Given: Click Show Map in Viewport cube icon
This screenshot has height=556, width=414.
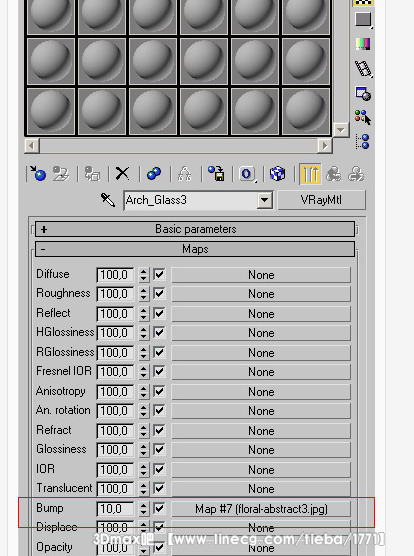Looking at the screenshot, I should [x=277, y=174].
